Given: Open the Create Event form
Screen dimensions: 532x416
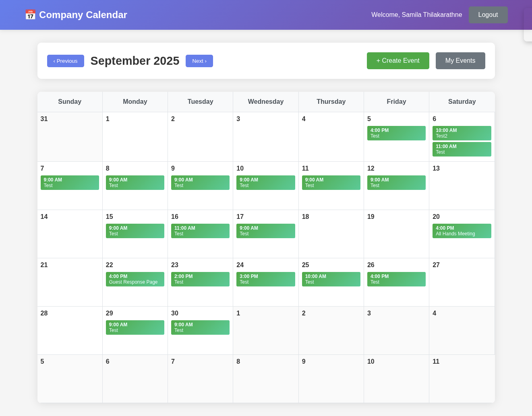Looking at the screenshot, I should [397, 61].
